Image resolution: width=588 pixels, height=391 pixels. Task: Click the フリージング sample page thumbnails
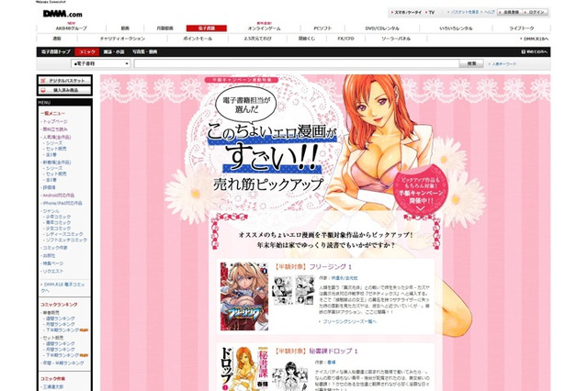[293, 289]
